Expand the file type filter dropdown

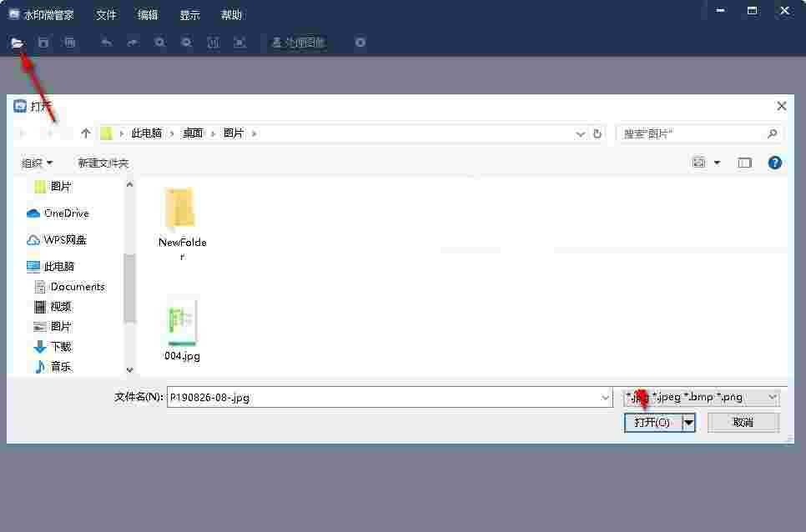coord(772,397)
